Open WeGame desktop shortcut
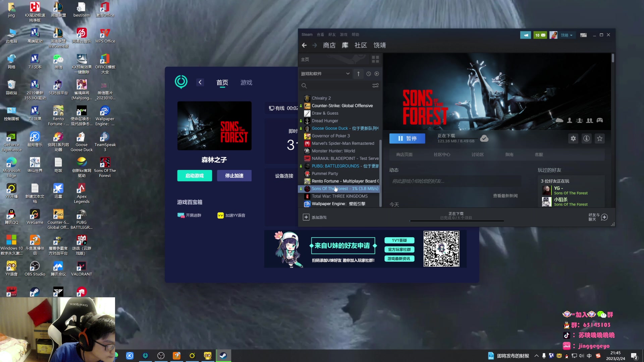This screenshot has height=362, width=644. click(x=35, y=217)
